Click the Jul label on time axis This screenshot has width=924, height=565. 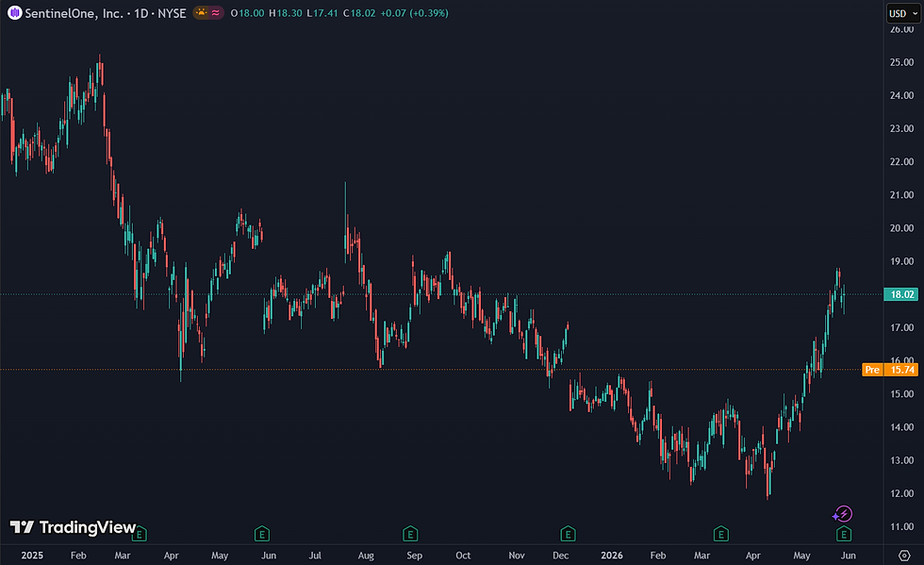click(315, 556)
